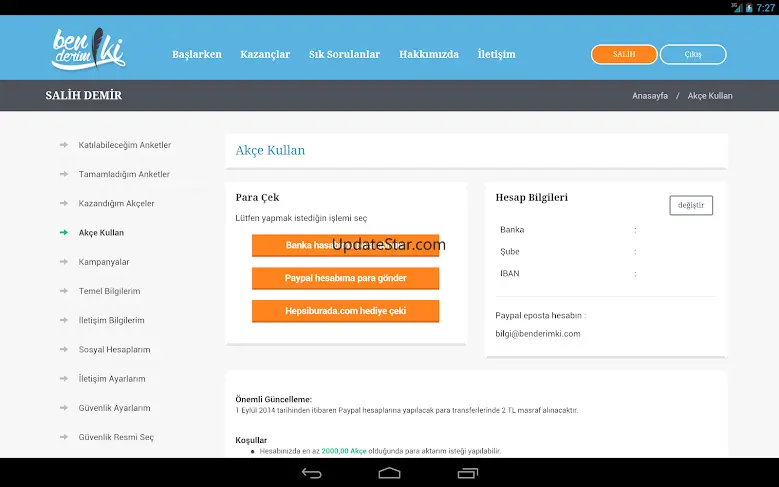This screenshot has height=487, width=779.
Task: Click the 7:27 clock in status bar
Action: tap(766, 7)
